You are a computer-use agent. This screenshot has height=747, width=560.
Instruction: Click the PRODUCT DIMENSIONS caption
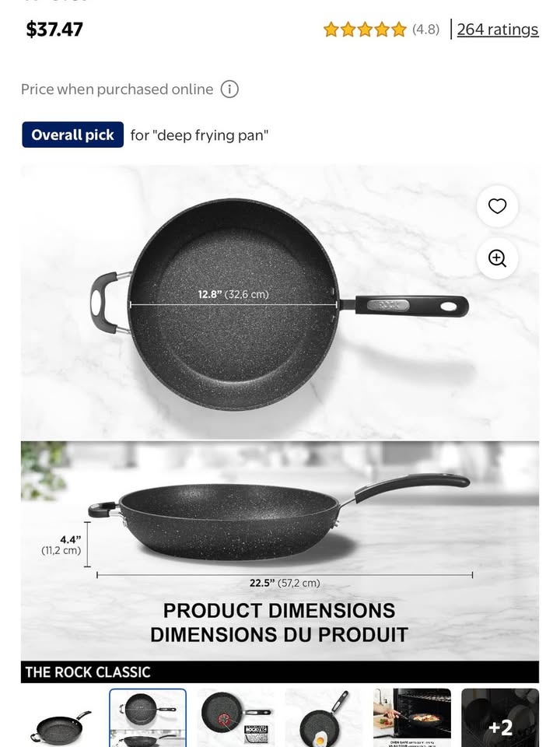pyautogui.click(x=279, y=611)
